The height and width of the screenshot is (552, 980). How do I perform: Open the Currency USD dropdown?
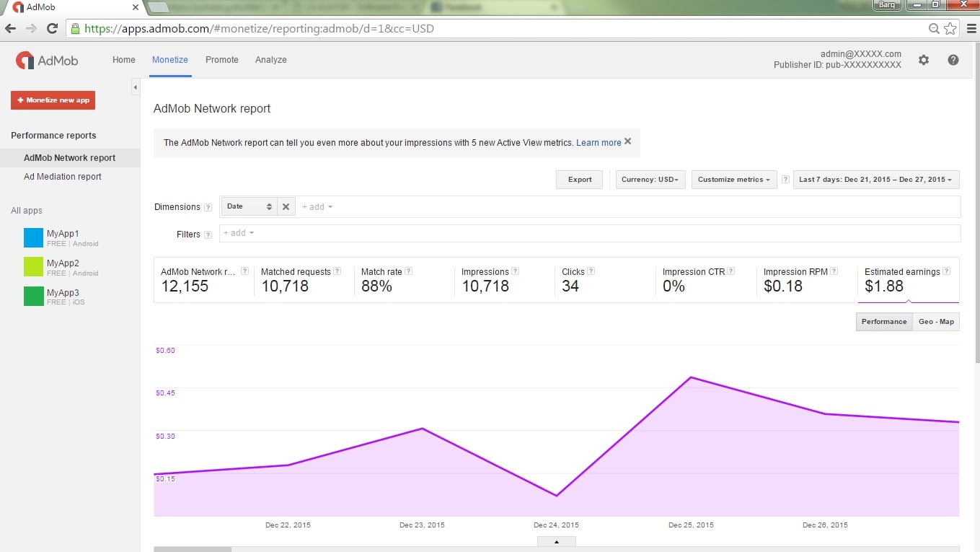click(649, 180)
